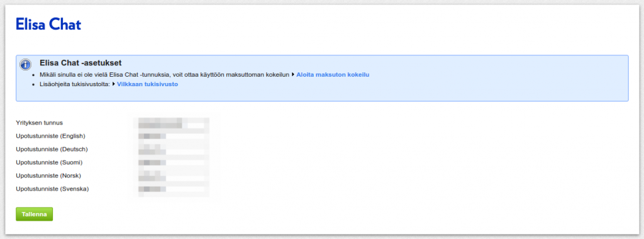The height and width of the screenshot is (239, 644).
Task: Click the green Tallenna button
Action: pyautogui.click(x=35, y=214)
